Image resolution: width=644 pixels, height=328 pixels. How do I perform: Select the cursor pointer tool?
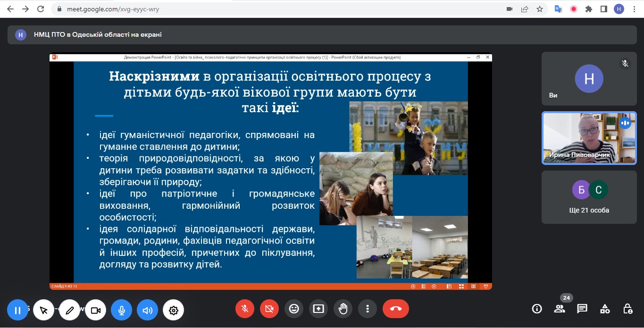pos(44,310)
